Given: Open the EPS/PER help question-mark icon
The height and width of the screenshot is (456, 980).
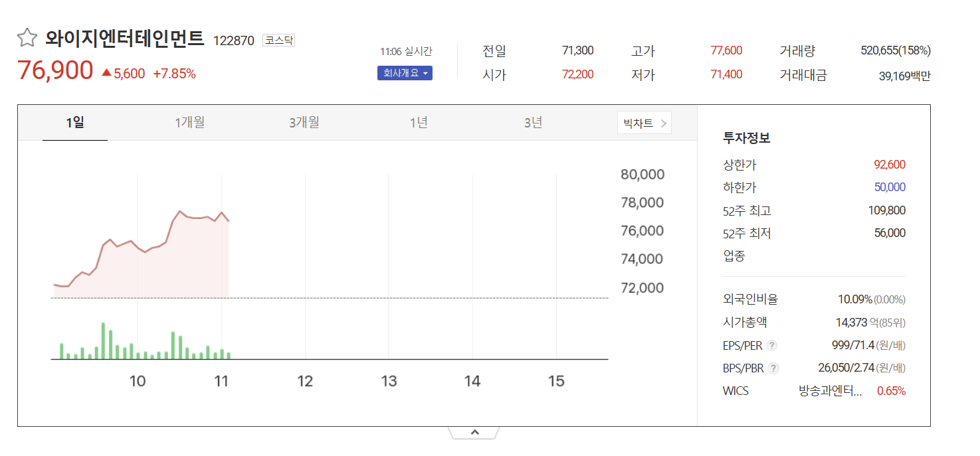Looking at the screenshot, I should coord(771,345).
